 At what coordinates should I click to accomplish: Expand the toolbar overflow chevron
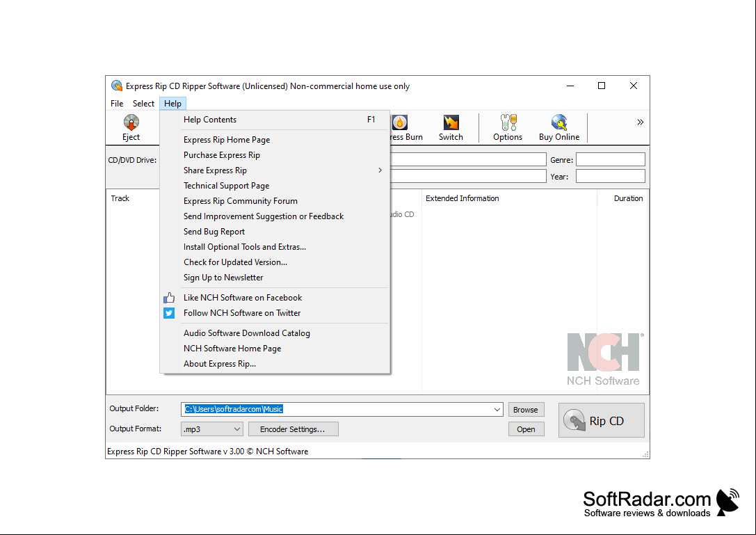(x=641, y=122)
